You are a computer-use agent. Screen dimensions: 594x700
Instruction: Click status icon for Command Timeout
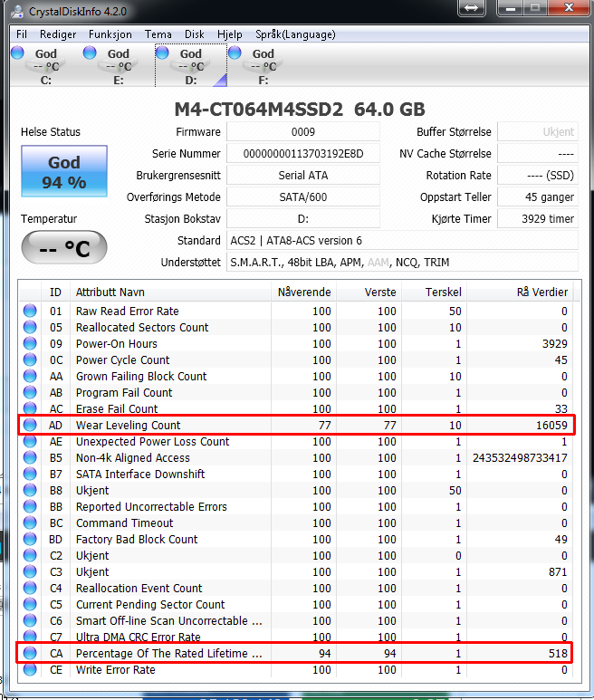(30, 523)
